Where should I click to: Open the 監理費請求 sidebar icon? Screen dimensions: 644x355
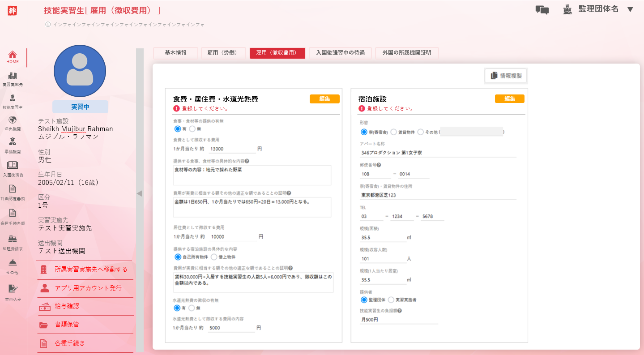point(13,239)
